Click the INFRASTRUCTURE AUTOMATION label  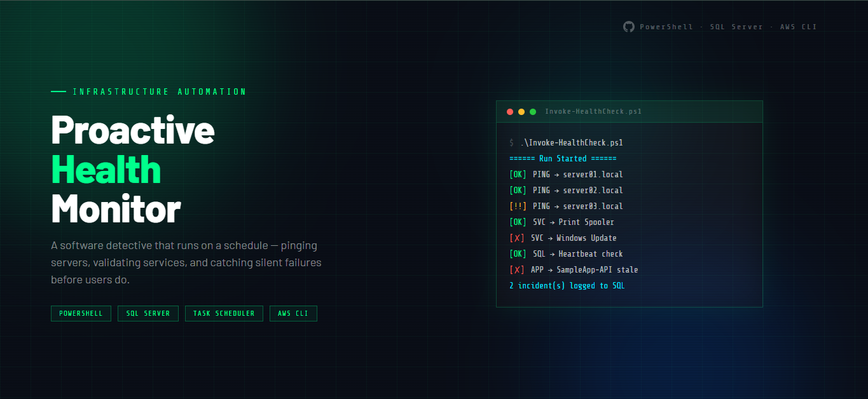tap(160, 91)
